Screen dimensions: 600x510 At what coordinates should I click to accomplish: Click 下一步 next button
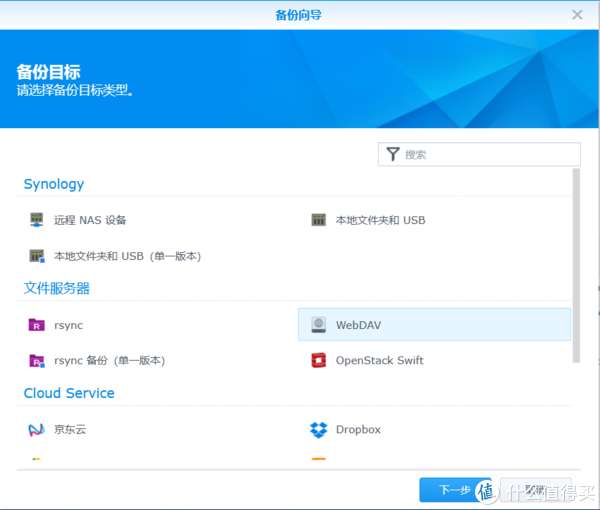(455, 490)
